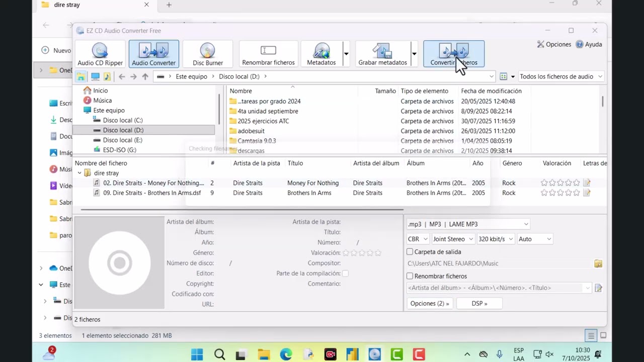Image resolution: width=644 pixels, height=362 pixels.
Task: Start conversion with Convertir ficheros
Action: tap(454, 54)
